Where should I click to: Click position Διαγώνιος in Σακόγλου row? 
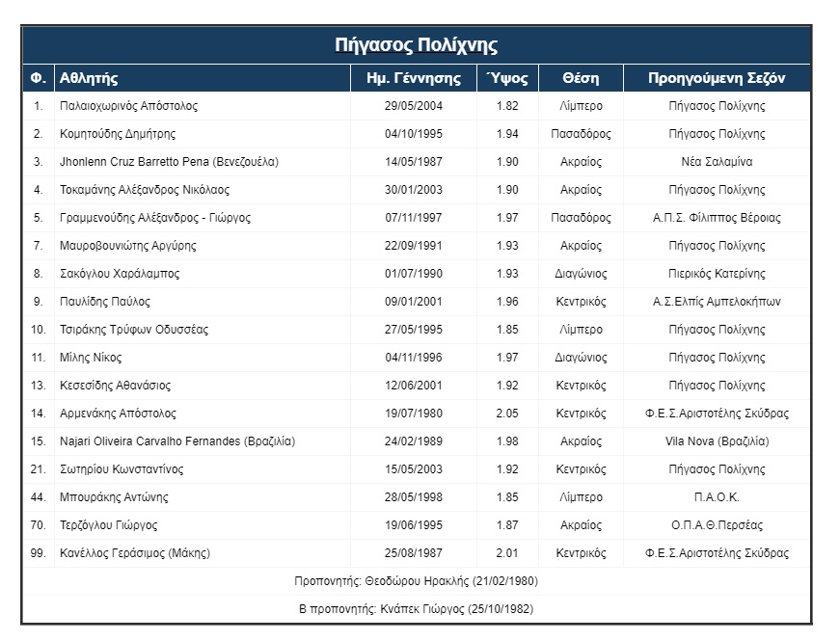[581, 274]
